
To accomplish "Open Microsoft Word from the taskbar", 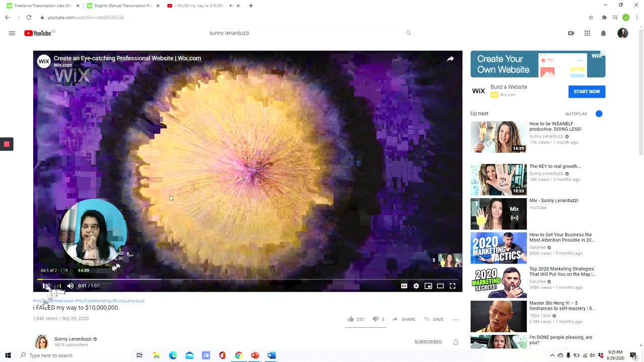I will click(272, 355).
